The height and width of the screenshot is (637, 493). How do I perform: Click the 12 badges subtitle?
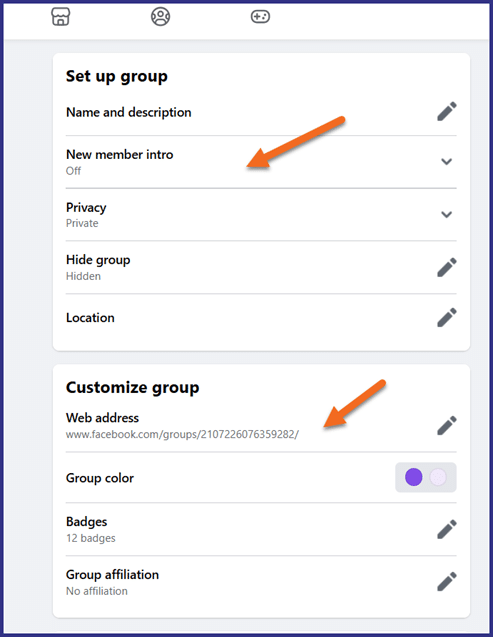91,538
